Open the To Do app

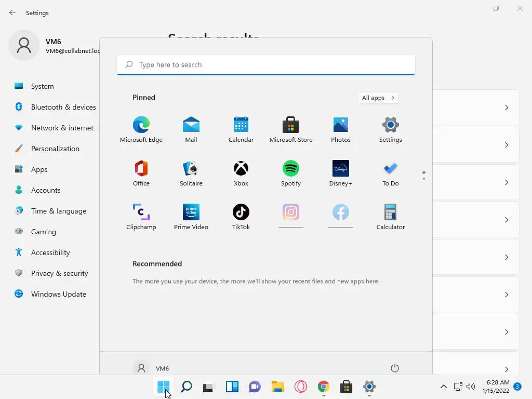coord(391,174)
